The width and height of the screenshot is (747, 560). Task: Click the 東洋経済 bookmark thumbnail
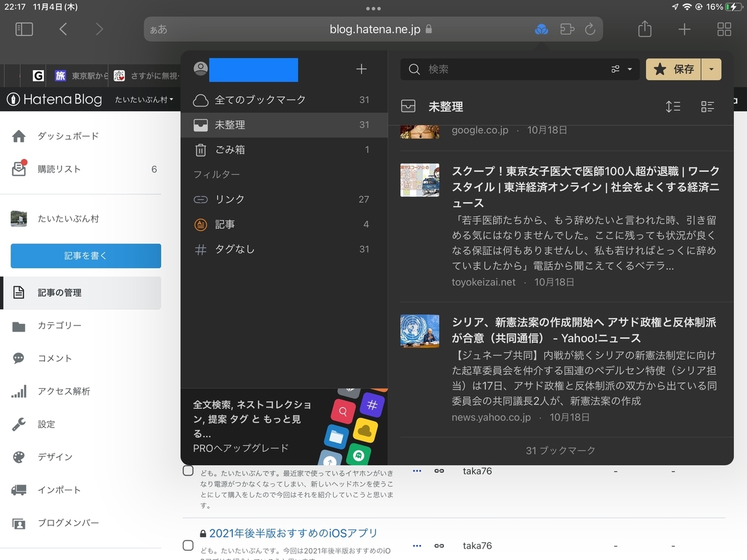pyautogui.click(x=420, y=180)
